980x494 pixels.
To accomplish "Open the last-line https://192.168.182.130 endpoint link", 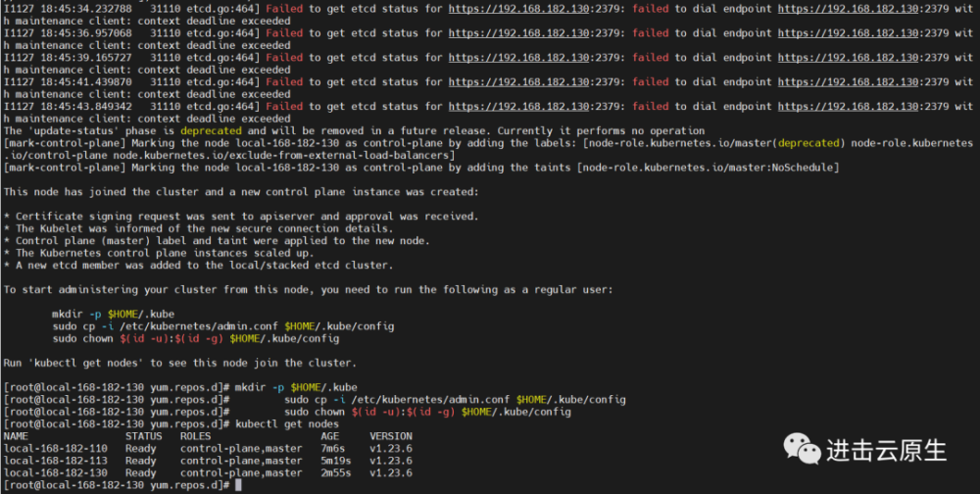I will 848,106.
